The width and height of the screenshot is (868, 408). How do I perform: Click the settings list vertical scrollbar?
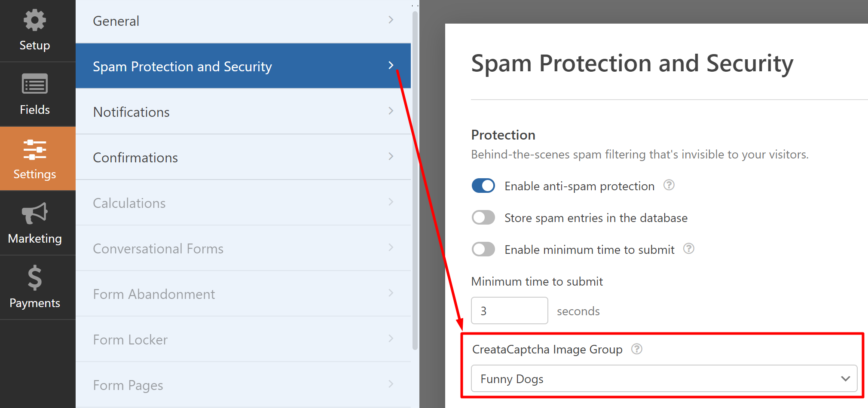(x=415, y=180)
